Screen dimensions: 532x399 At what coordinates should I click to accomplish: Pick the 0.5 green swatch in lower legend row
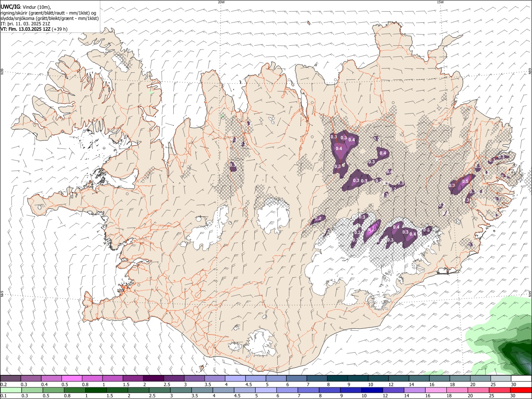(x=53, y=390)
